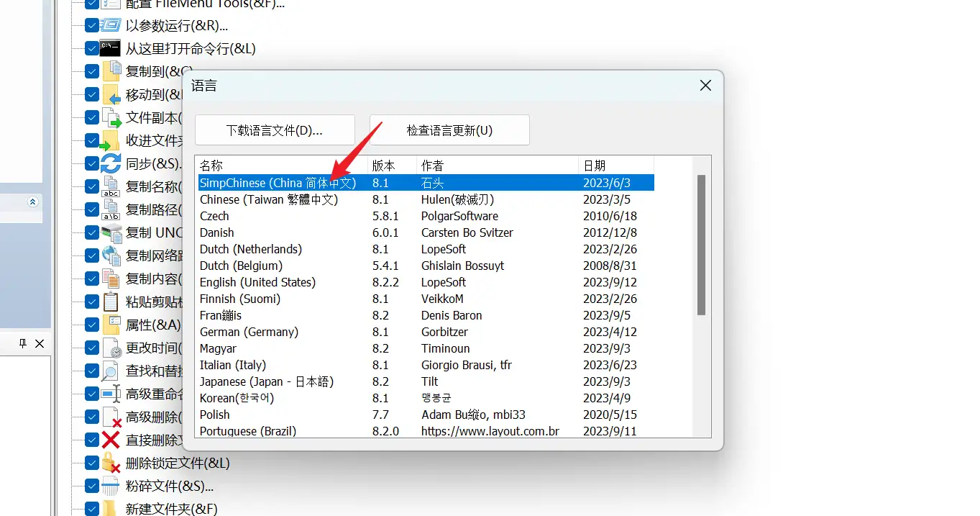The image size is (980, 516).
Task: Click the yellow folder icon for 新建文件夹
Action: pos(110,509)
